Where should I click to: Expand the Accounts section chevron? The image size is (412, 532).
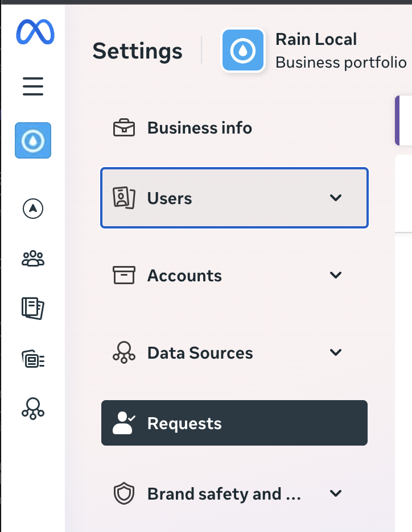click(336, 275)
